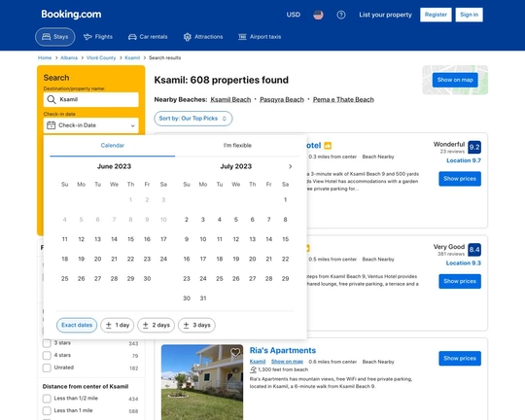The image size is (525, 420).
Task: Choose the plus-minus 2 days option
Action: pos(156,326)
